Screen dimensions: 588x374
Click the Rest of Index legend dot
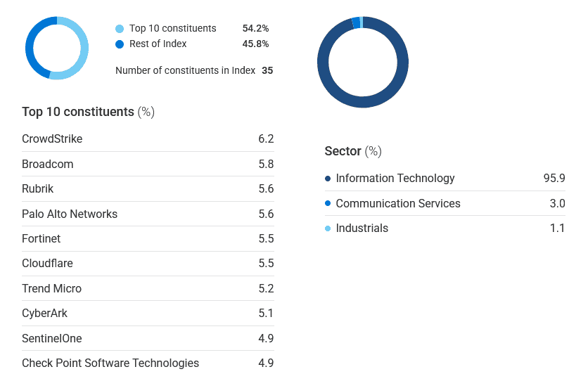pos(120,44)
